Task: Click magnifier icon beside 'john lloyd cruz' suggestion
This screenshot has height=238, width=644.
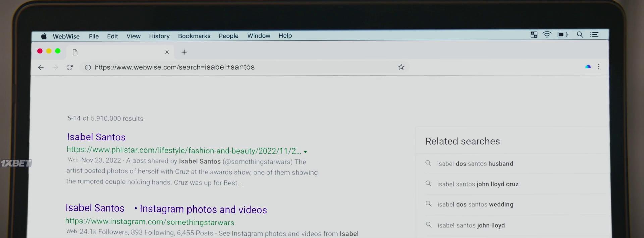Action: pos(428,183)
